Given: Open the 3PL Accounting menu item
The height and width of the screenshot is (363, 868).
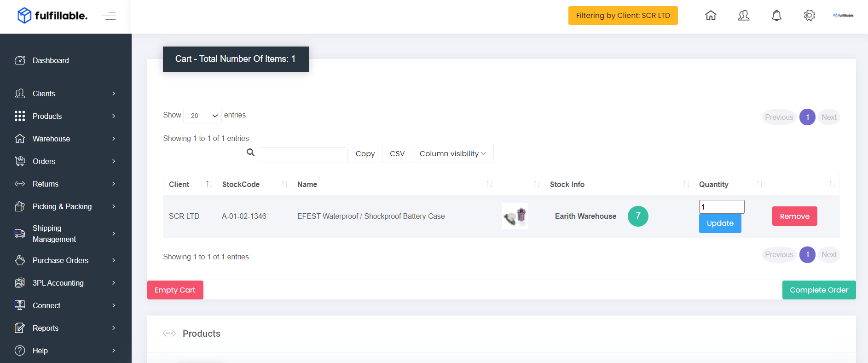Looking at the screenshot, I should [58, 283].
